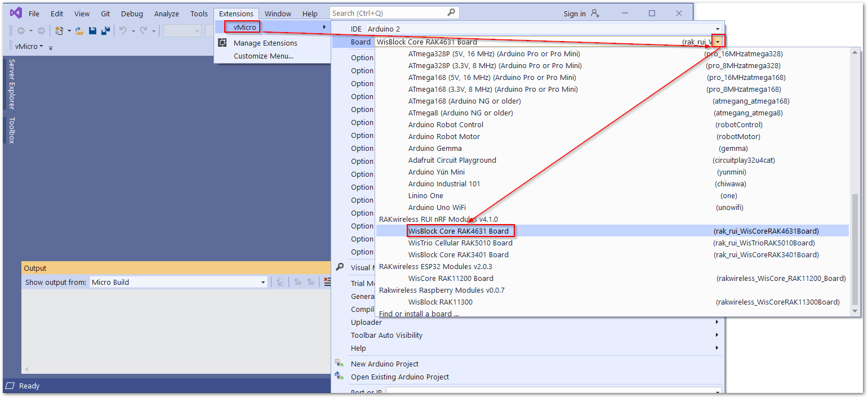Open the vMicro toolbar dropdown
The height and width of the screenshot is (398, 868).
[x=41, y=46]
